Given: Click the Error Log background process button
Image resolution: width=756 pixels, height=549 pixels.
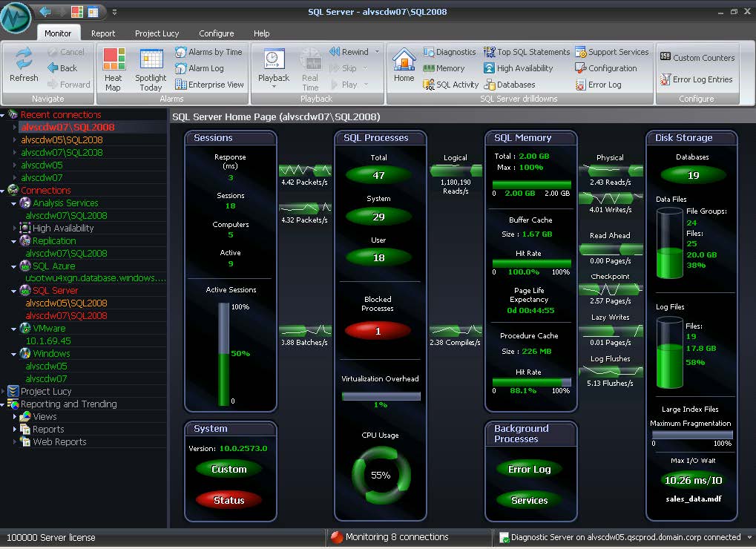Looking at the screenshot, I should pos(530,469).
